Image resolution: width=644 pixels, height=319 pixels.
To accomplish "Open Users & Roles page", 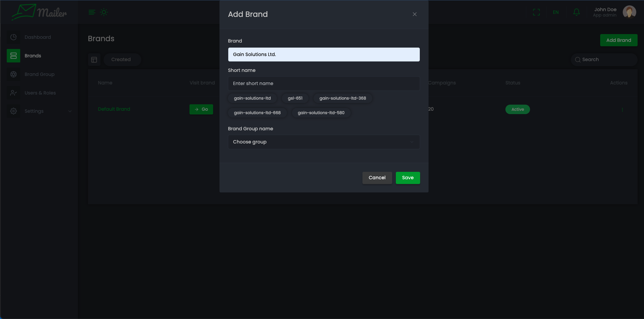I will pyautogui.click(x=40, y=93).
